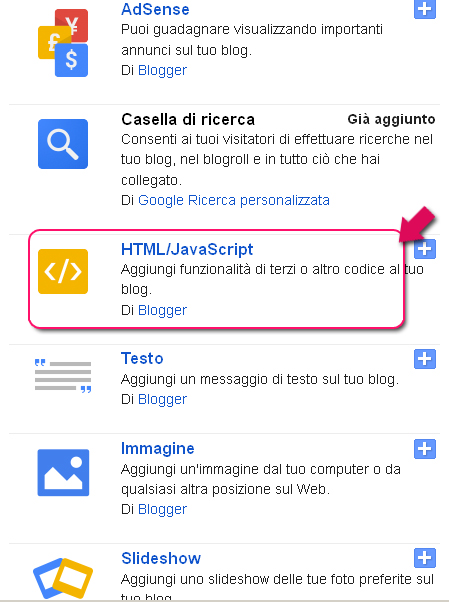This screenshot has width=449, height=602.
Task: Add the Immagine gadget via plus button
Action: [425, 449]
